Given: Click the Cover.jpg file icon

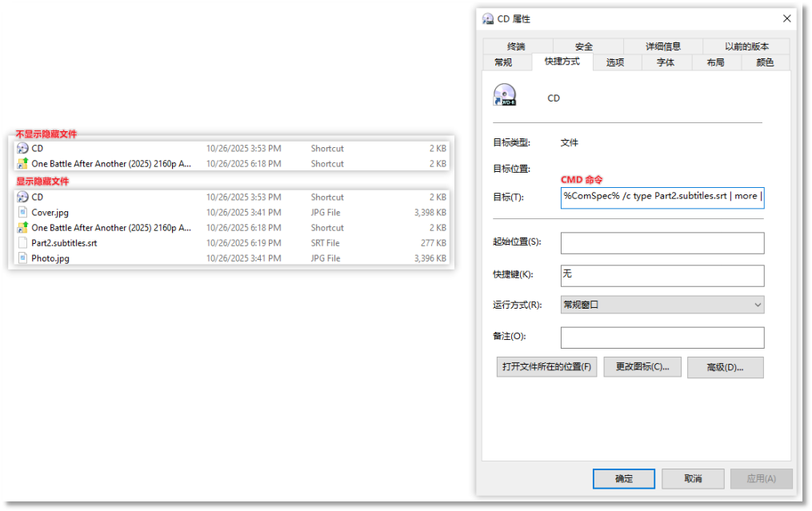Looking at the screenshot, I should coord(24,212).
